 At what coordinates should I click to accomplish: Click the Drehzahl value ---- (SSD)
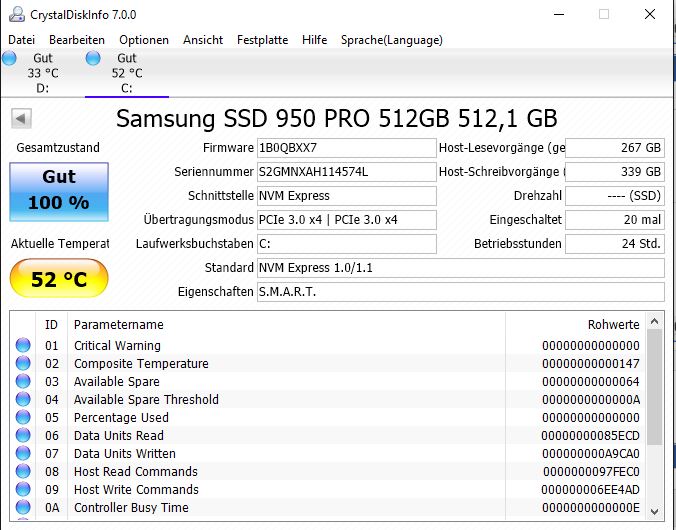coord(615,196)
